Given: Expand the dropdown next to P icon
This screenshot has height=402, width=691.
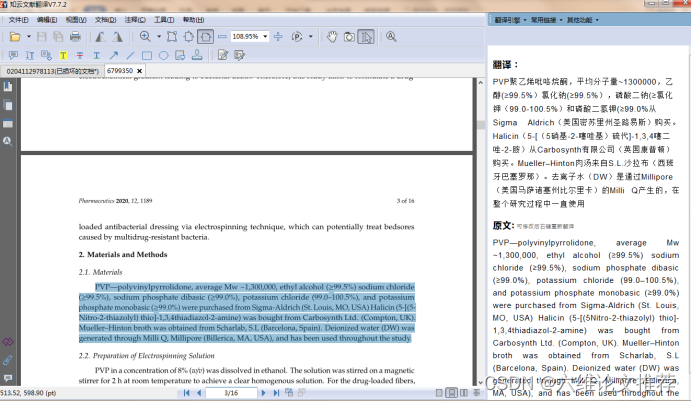Looking at the screenshot, I should pos(311,37).
